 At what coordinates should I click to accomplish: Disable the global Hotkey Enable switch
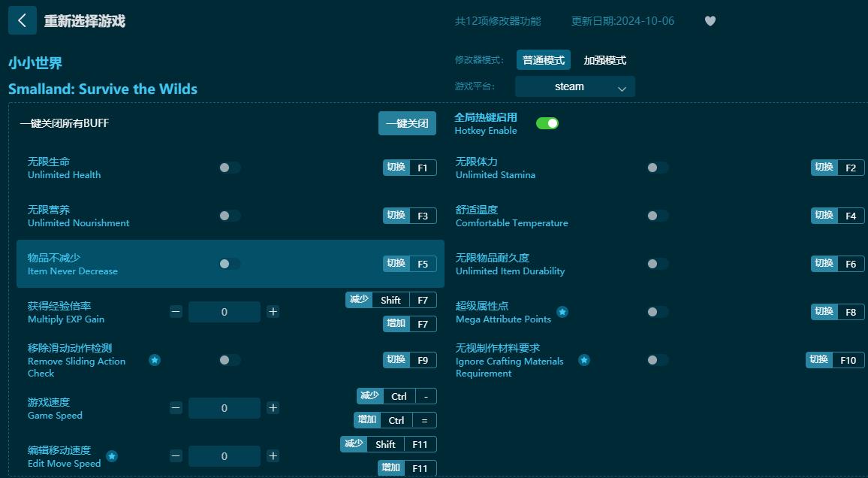coord(547,122)
